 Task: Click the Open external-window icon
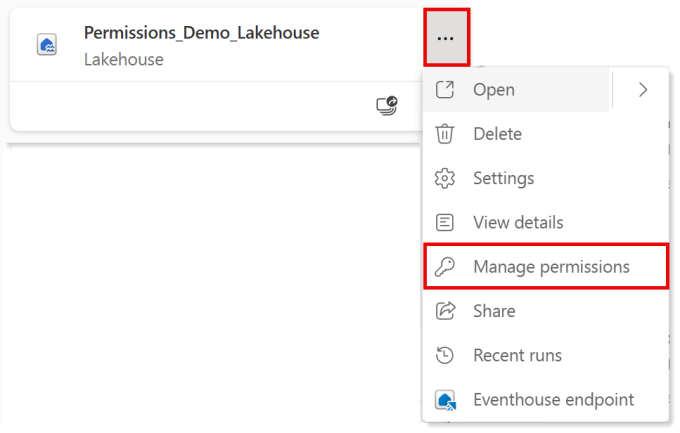pos(445,90)
